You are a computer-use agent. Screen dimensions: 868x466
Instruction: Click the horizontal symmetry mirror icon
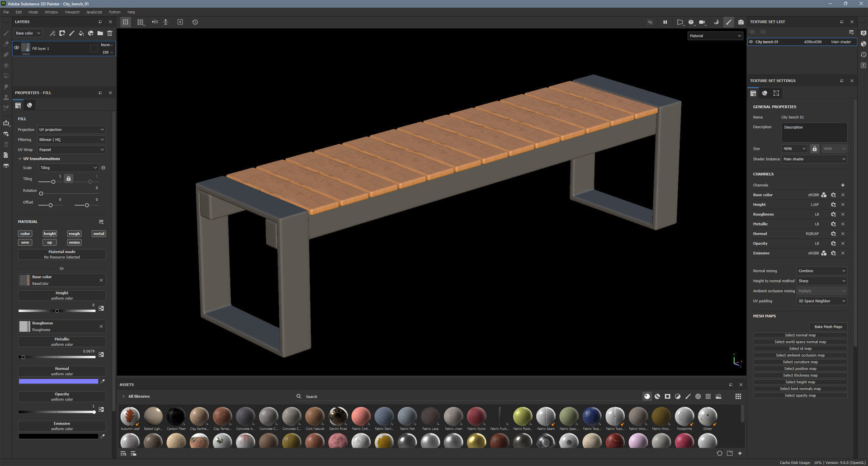(x=155, y=22)
